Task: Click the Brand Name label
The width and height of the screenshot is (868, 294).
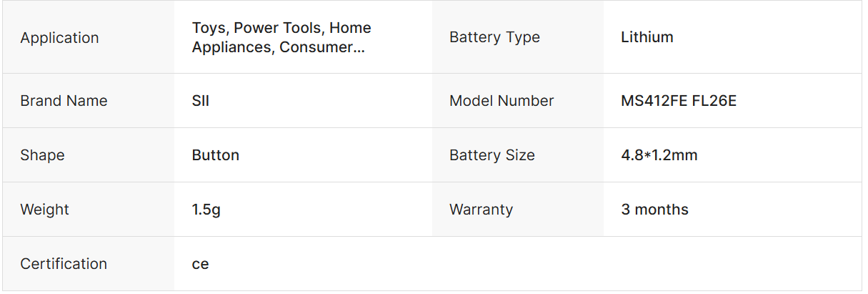Action: tap(64, 101)
